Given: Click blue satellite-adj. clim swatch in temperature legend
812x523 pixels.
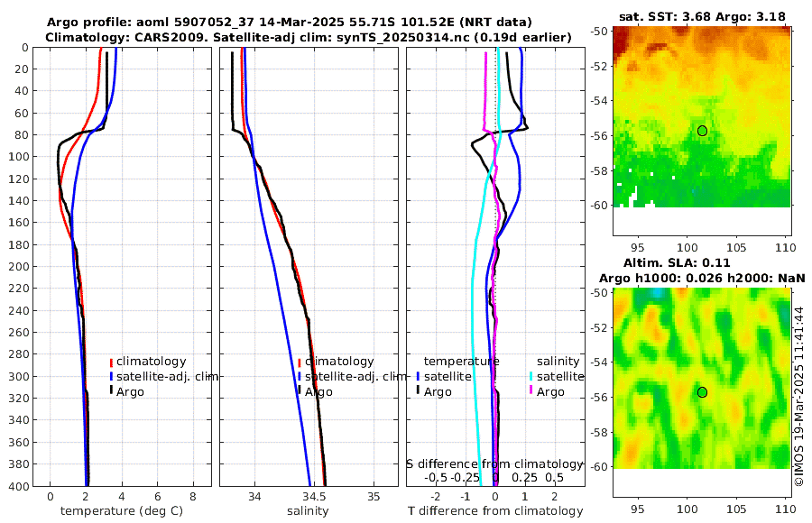Looking at the screenshot, I should (111, 376).
